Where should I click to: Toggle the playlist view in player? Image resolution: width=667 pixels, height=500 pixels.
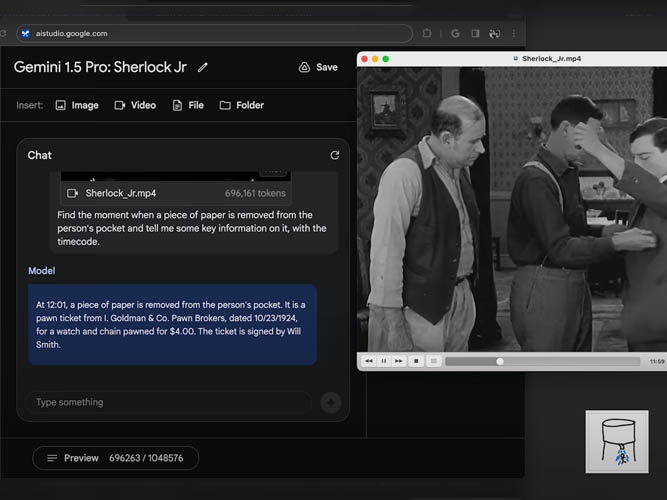pyautogui.click(x=434, y=361)
